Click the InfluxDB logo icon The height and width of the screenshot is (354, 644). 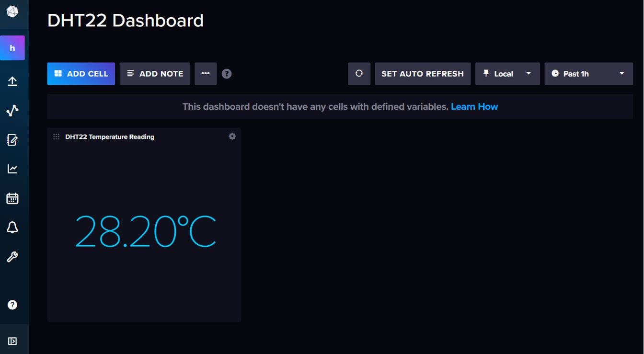[12, 11]
